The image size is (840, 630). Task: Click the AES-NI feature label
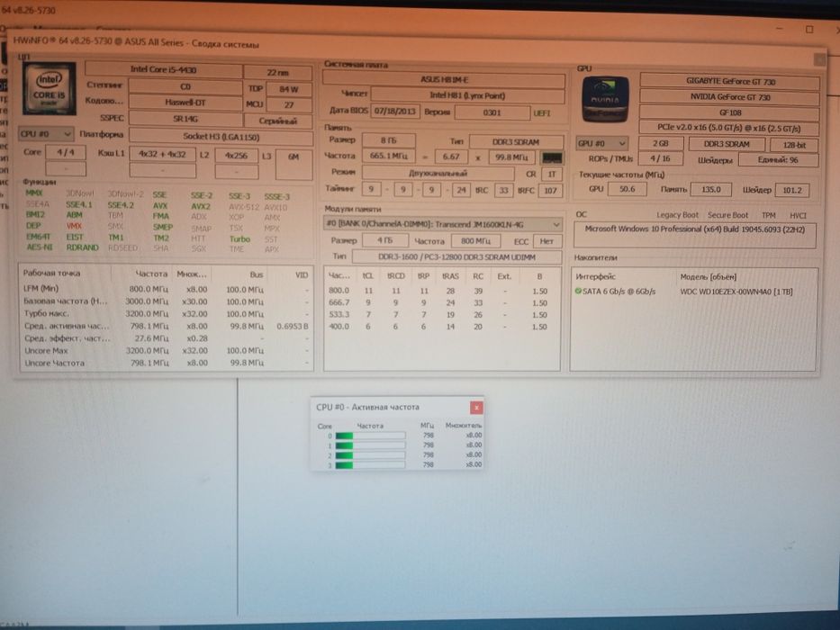click(x=41, y=247)
